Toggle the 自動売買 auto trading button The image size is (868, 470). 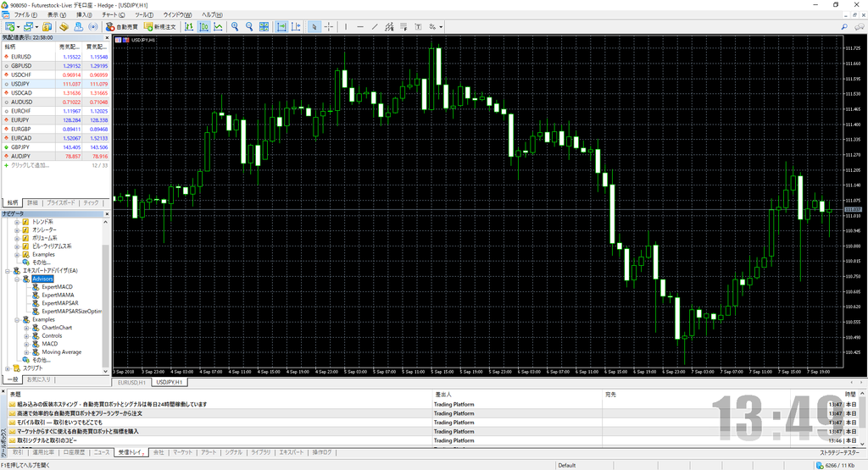122,26
